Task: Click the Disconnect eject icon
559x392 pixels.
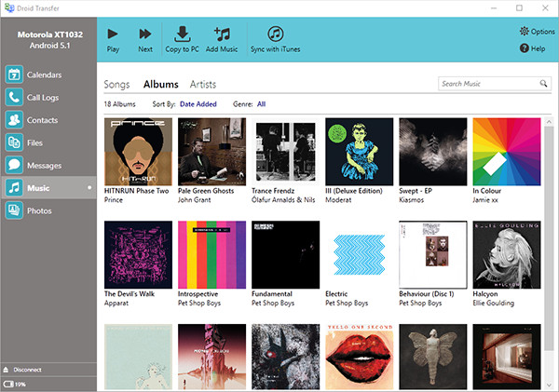Action: point(6,370)
